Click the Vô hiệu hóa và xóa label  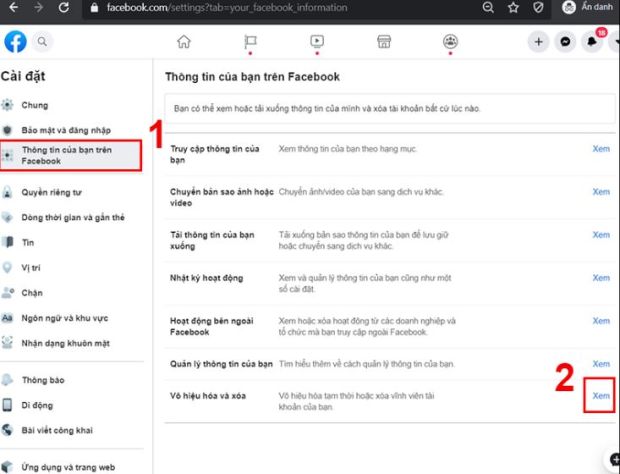[x=208, y=396]
